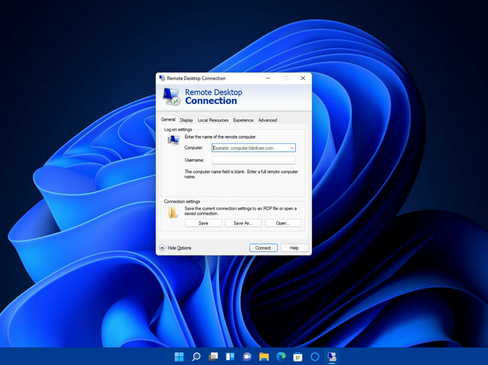Image resolution: width=488 pixels, height=365 pixels.
Task: Click the computer icon in Log-on settings
Action: (173, 140)
